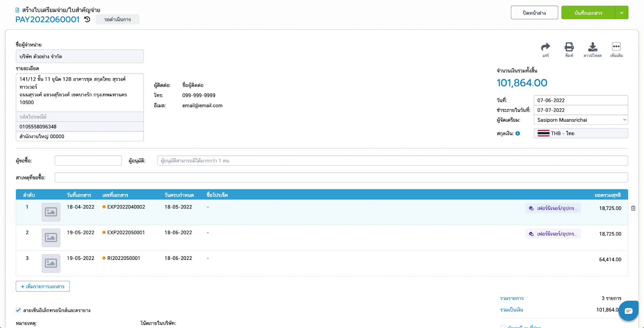This screenshot has width=644, height=328.
Task: Click the currency info icon beside สกุลเงิน
Action: (x=518, y=133)
